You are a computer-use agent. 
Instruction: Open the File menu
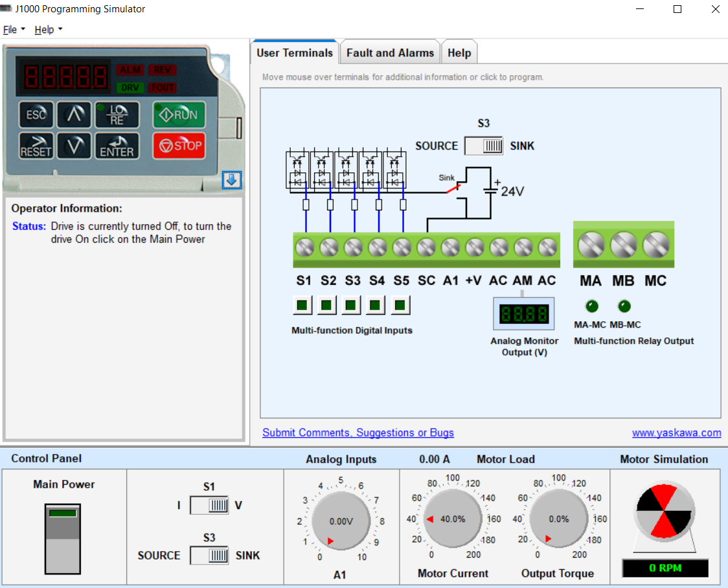pos(14,30)
